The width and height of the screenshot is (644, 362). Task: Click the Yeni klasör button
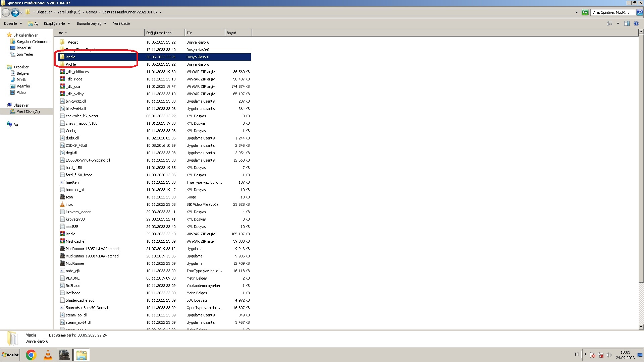(x=121, y=23)
